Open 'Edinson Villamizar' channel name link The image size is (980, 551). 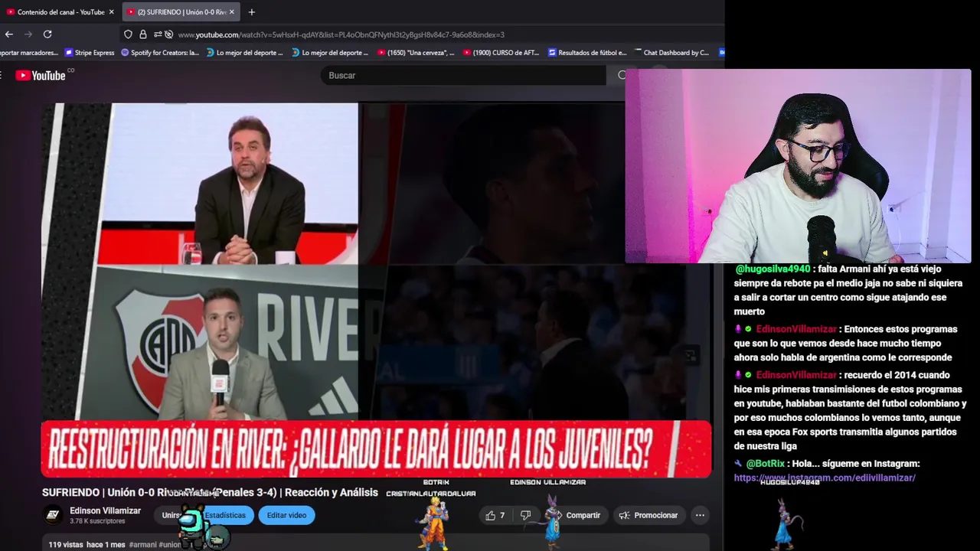click(x=105, y=510)
